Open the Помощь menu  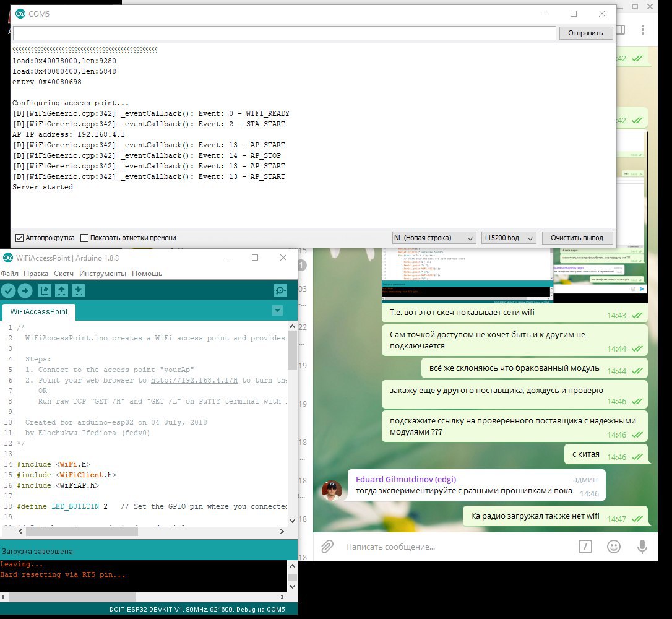(x=147, y=274)
